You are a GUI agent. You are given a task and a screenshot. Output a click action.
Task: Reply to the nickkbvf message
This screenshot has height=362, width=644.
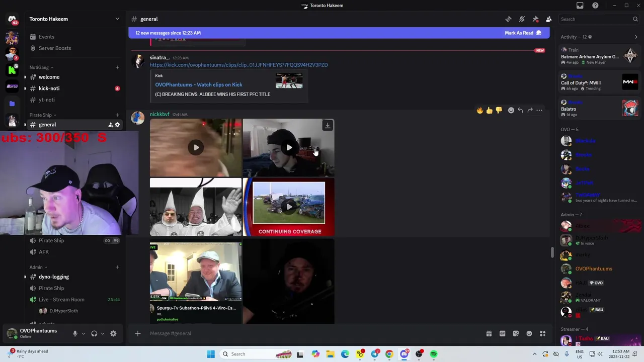(x=520, y=110)
